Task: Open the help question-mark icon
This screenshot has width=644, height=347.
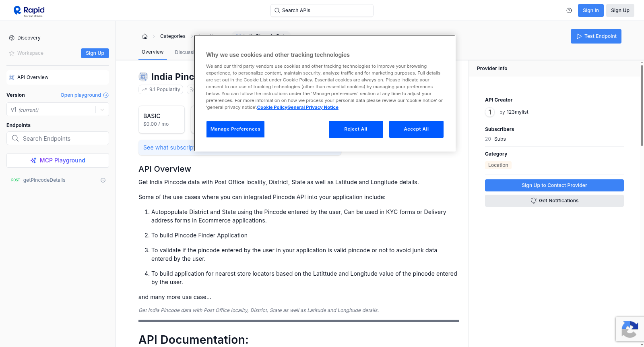Action: click(x=569, y=10)
